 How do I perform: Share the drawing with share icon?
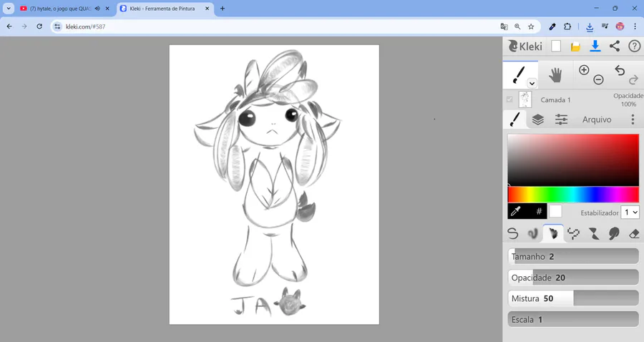click(x=615, y=46)
